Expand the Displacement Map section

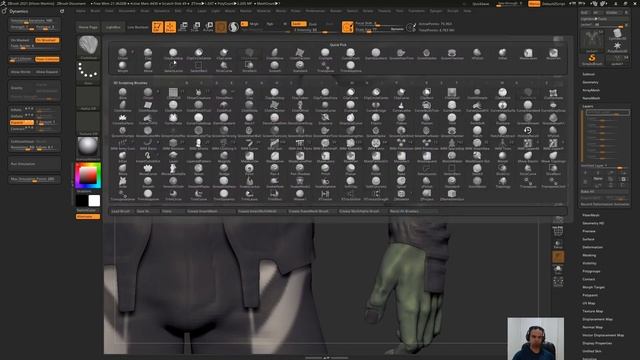click(598, 319)
